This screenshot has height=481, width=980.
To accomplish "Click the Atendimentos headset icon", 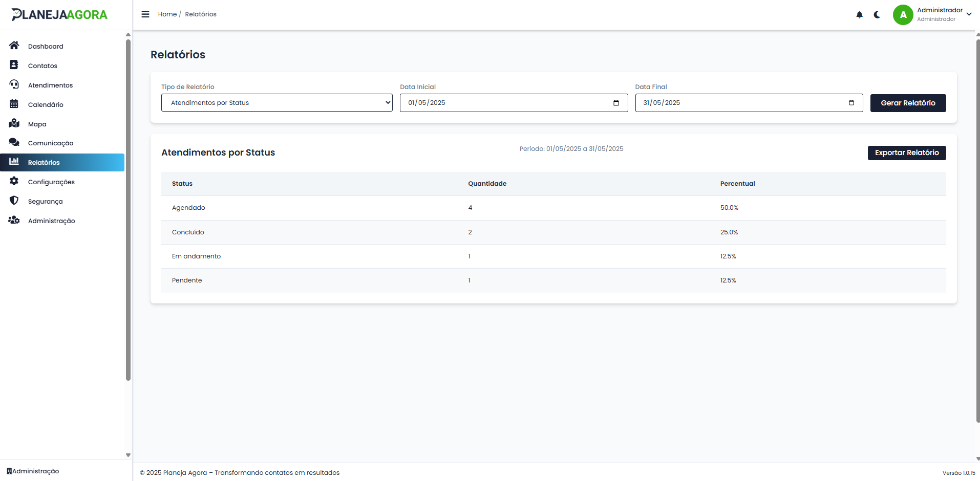I will pos(14,84).
